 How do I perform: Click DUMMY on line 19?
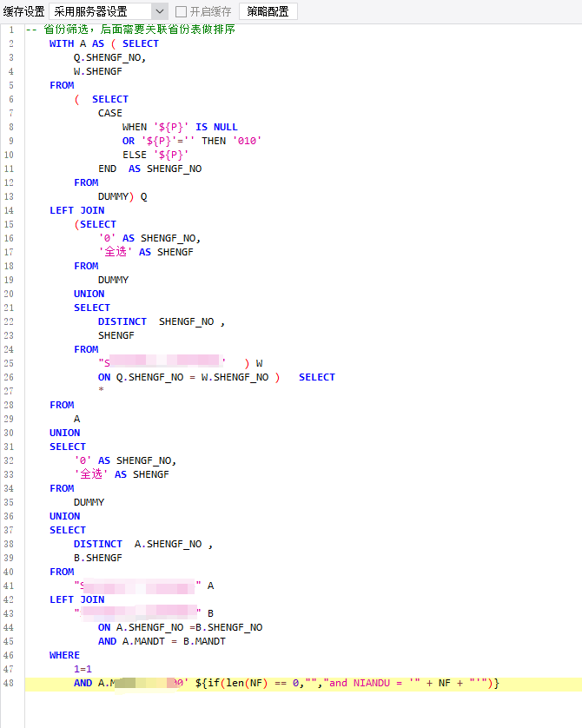[x=113, y=280]
